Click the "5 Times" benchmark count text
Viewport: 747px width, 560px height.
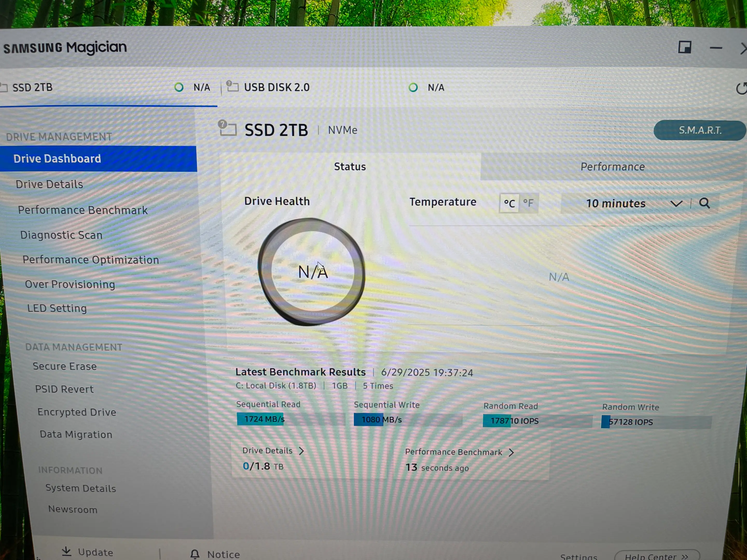378,386
